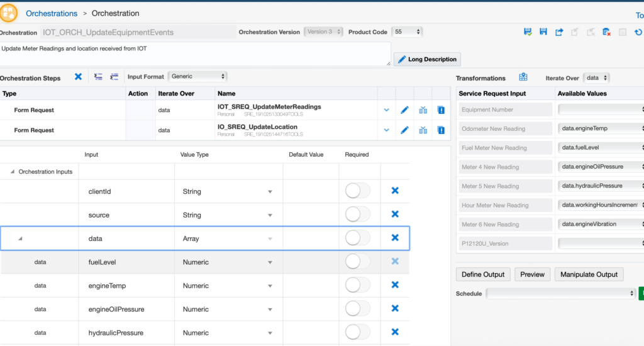Delete the engineOilPressure input row

coord(395,309)
